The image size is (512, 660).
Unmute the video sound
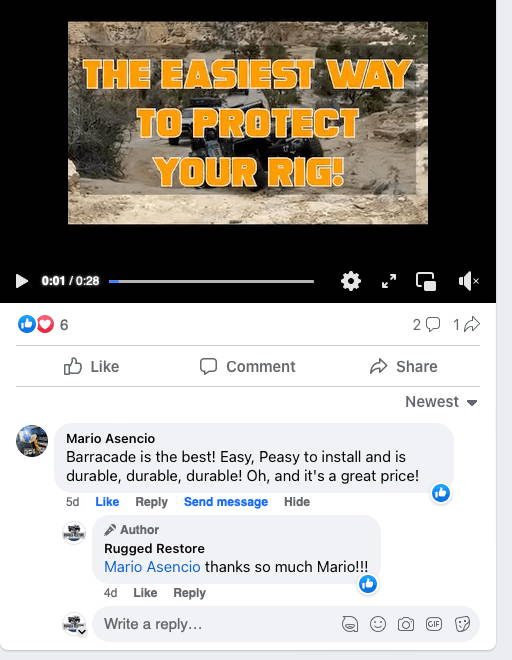pos(469,281)
